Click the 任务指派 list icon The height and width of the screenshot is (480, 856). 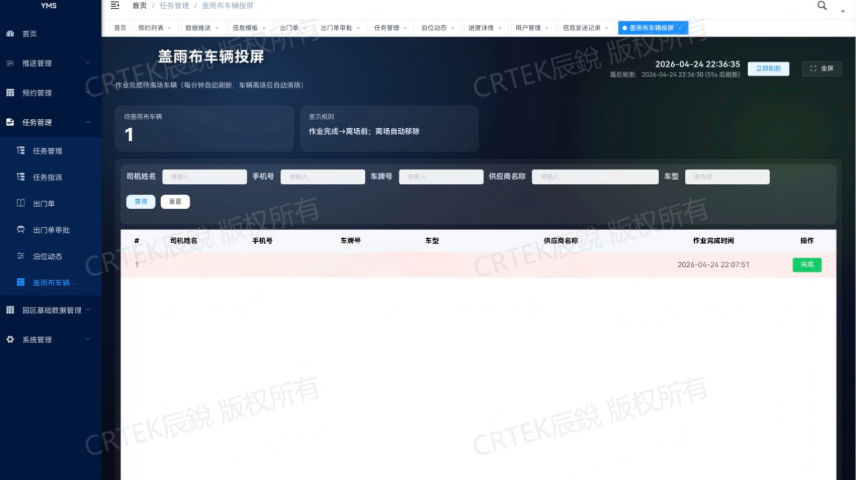click(x=21, y=177)
